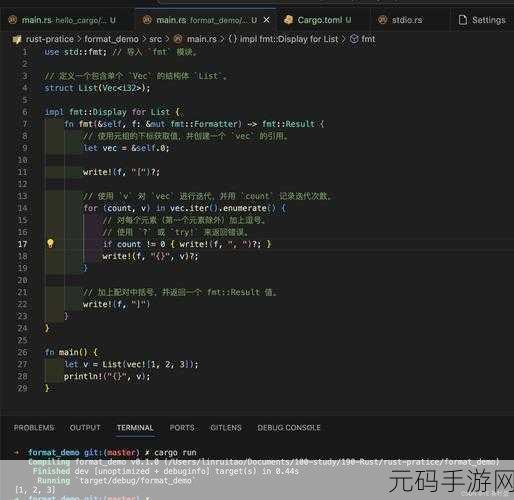Open the DEBUG CONSOLE panel tab
514x500 pixels.
289,428
